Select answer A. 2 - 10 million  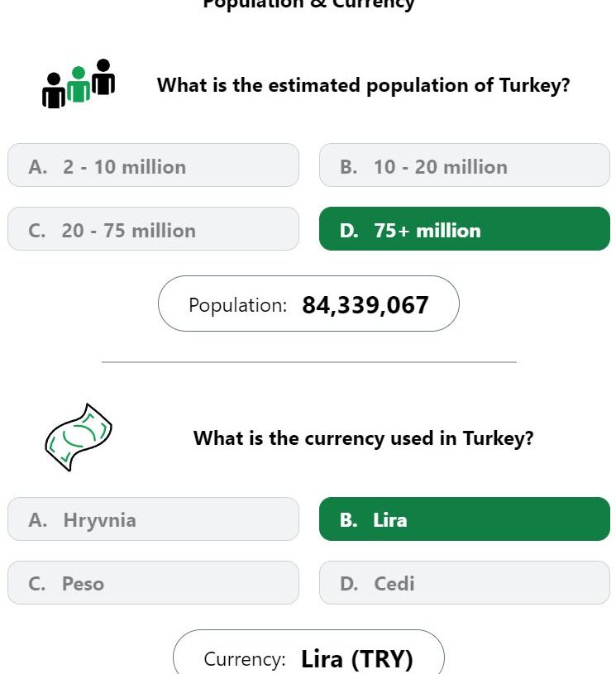point(153,165)
